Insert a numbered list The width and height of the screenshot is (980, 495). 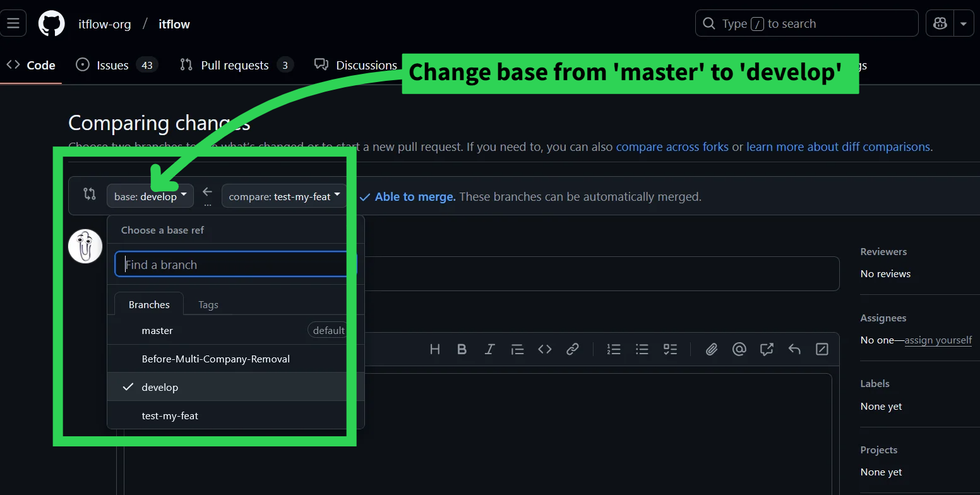[x=614, y=349]
